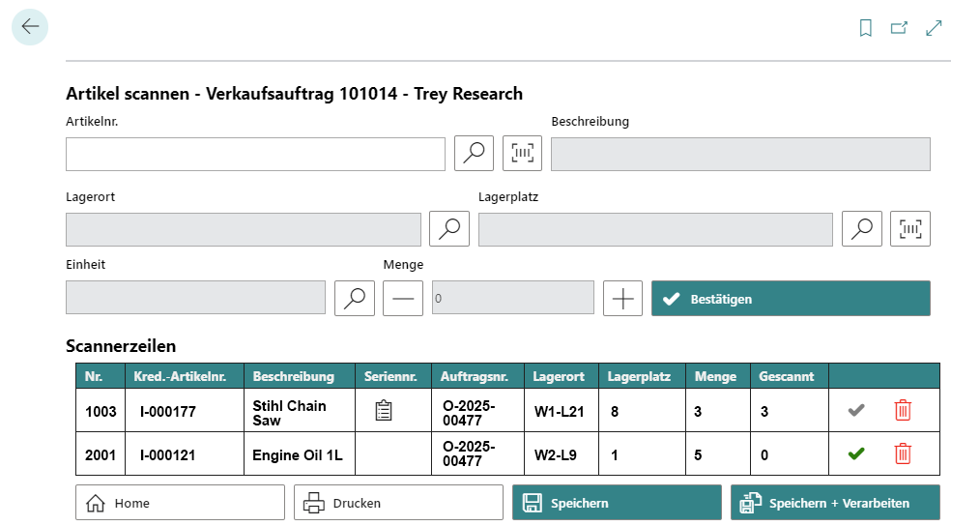
Task: Go to Home
Action: coord(180,503)
